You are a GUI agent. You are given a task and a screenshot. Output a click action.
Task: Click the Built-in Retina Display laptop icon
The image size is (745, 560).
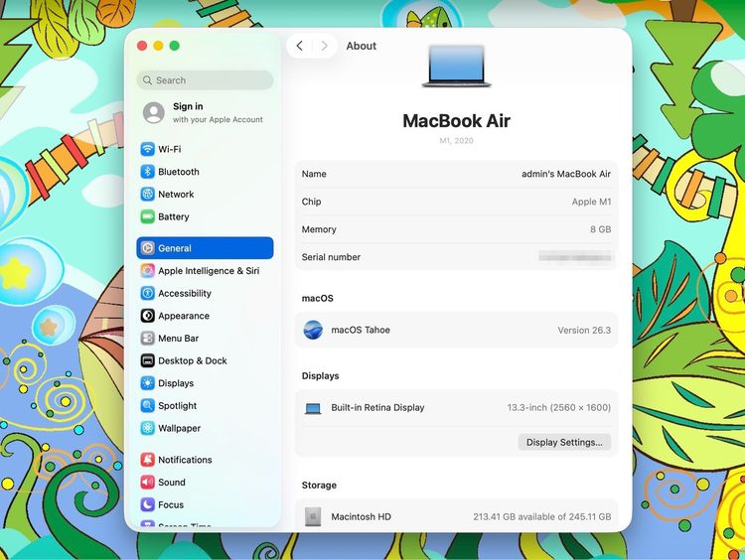pos(313,408)
